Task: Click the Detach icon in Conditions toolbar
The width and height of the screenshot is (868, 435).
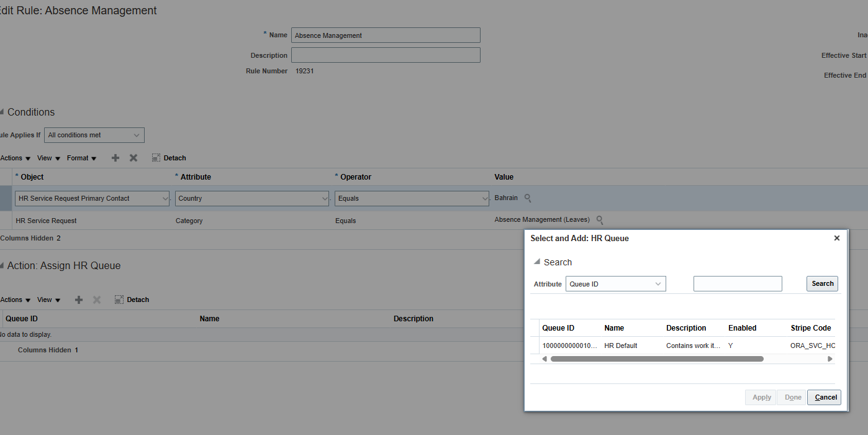Action: (x=156, y=158)
